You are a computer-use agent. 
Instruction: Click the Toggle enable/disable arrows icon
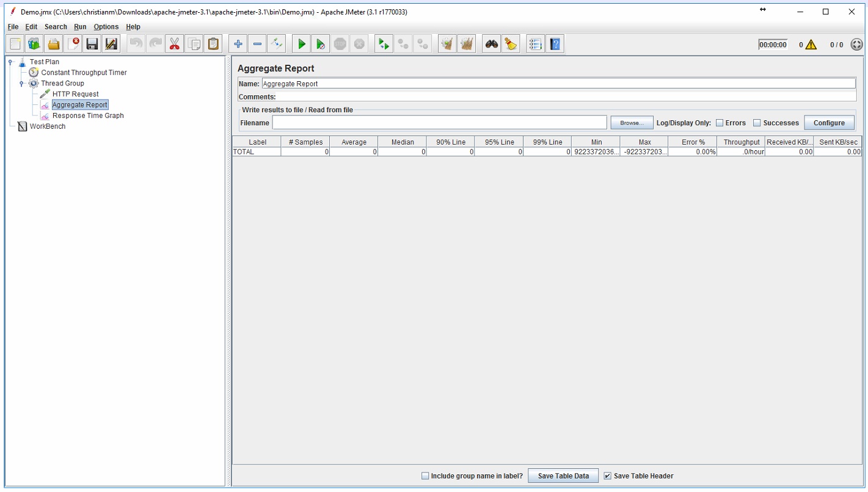coord(277,44)
